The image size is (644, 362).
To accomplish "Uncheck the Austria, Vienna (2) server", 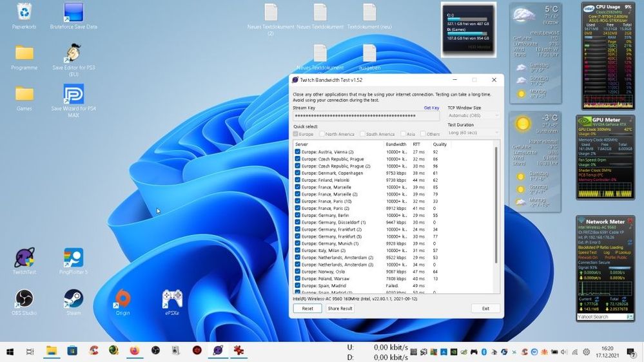I will pos(298,152).
